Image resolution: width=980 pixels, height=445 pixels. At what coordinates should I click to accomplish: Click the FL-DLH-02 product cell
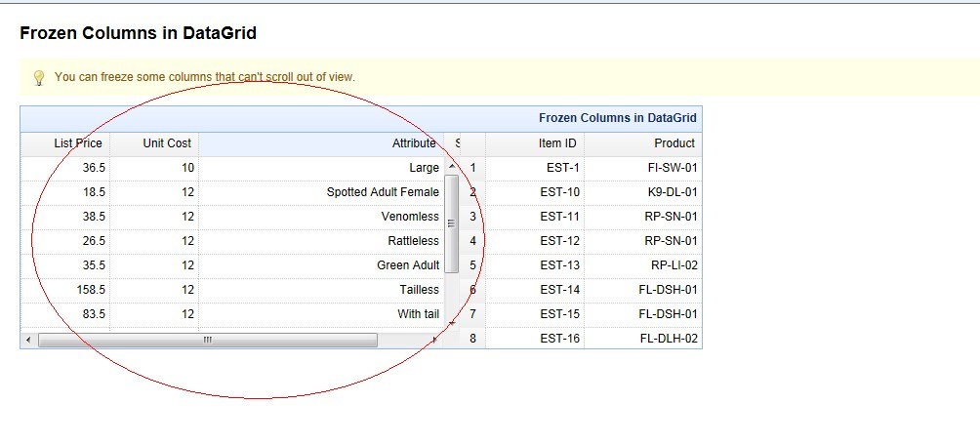pos(668,339)
